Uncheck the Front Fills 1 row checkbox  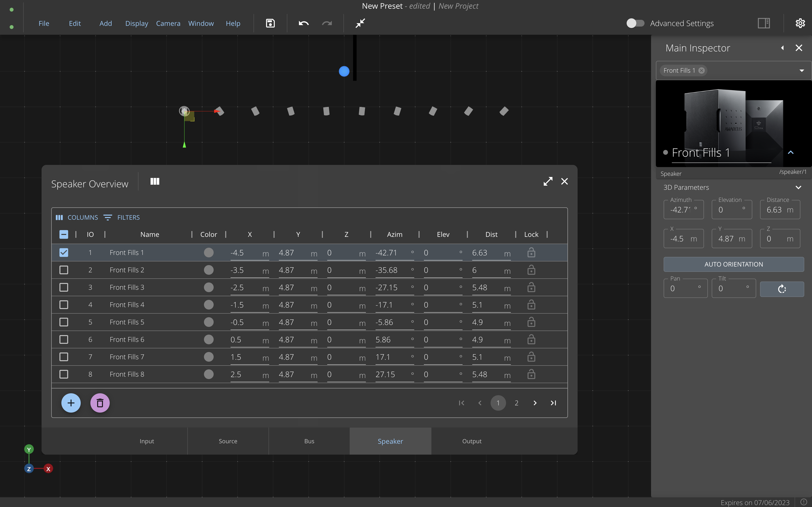[x=64, y=253]
